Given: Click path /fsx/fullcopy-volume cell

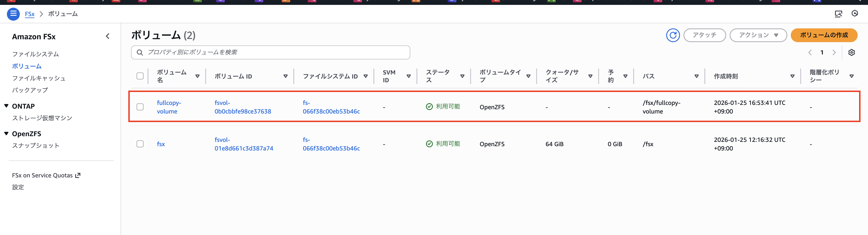Looking at the screenshot, I should [x=661, y=107].
